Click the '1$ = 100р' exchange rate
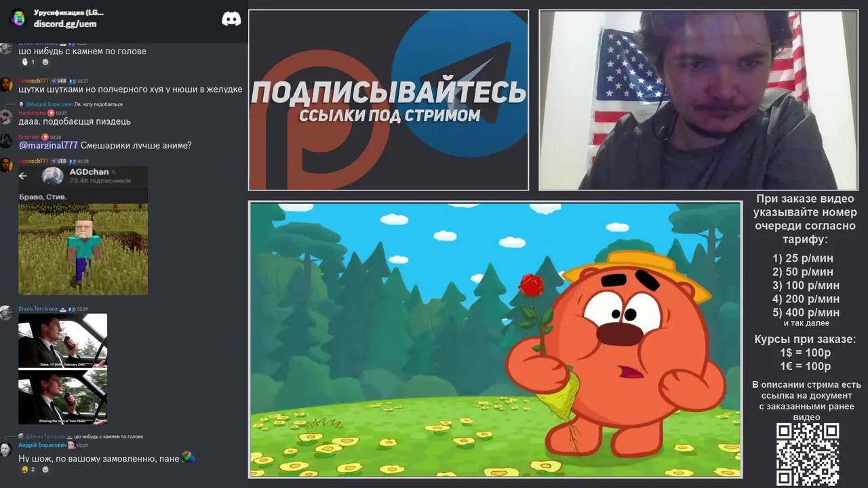 (x=805, y=352)
